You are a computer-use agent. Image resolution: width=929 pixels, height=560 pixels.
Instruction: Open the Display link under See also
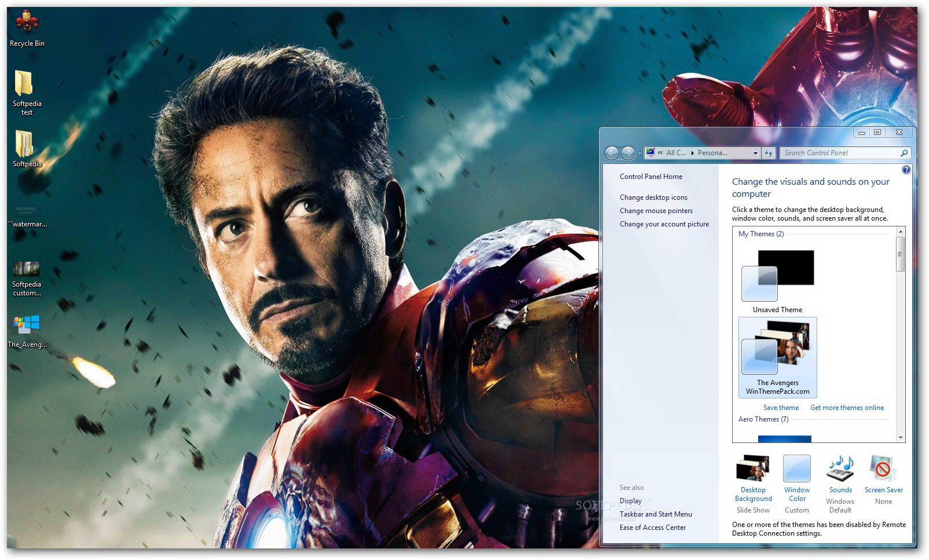tap(631, 501)
